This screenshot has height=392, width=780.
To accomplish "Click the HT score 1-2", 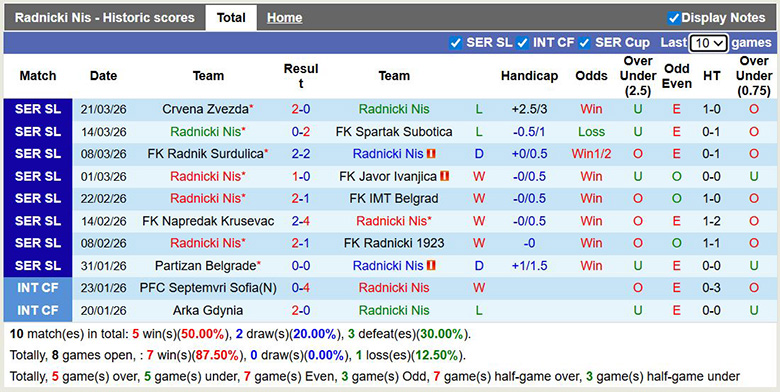I will [x=711, y=221].
